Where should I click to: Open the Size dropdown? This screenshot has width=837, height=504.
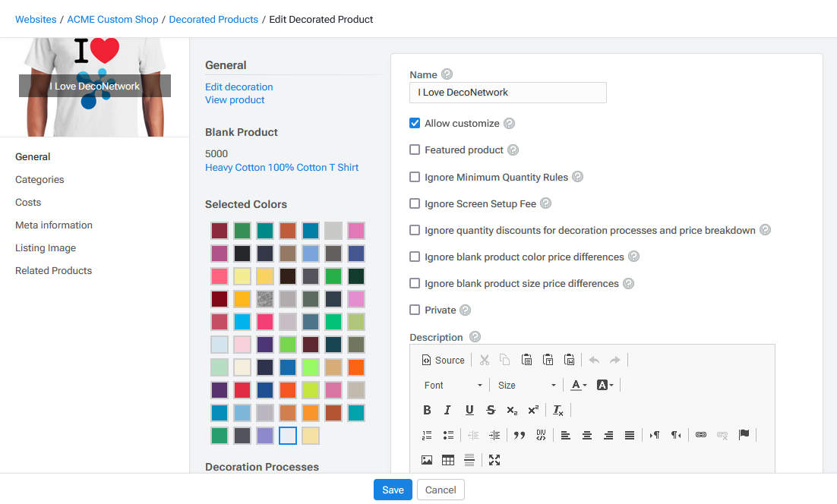527,385
